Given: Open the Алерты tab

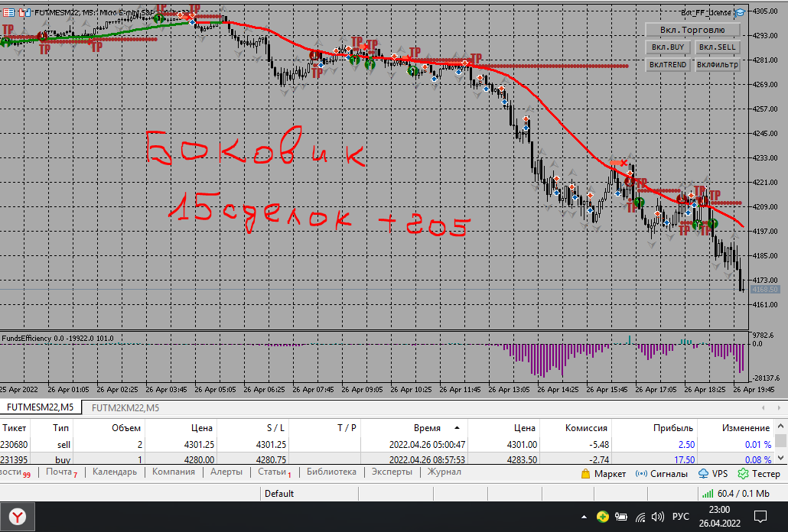Looking at the screenshot, I should click(226, 472).
